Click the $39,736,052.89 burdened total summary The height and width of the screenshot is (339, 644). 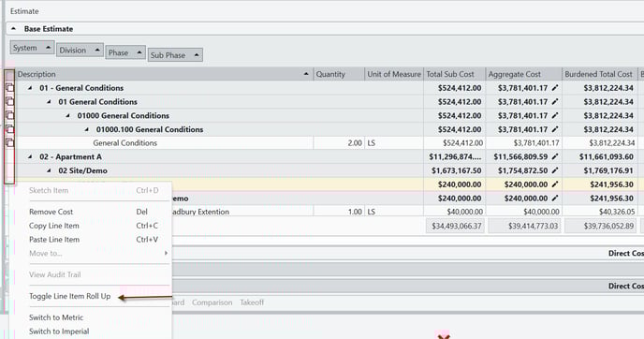point(601,226)
